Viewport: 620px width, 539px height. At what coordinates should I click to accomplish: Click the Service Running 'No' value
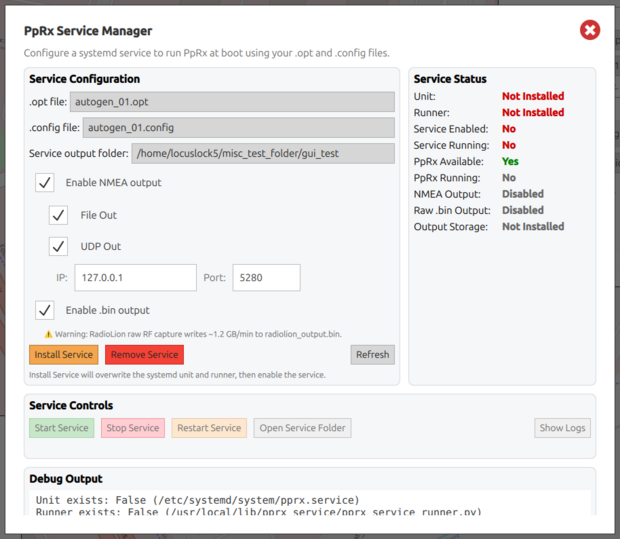pyautogui.click(x=509, y=145)
